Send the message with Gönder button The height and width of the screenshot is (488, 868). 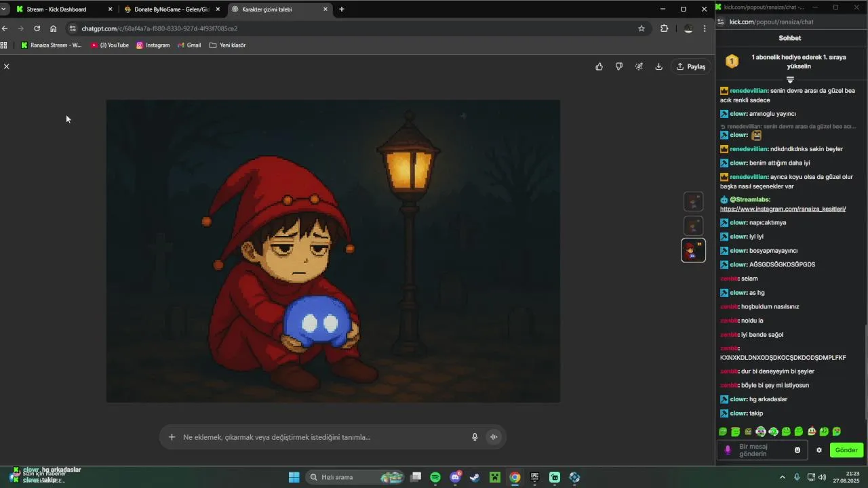point(846,450)
